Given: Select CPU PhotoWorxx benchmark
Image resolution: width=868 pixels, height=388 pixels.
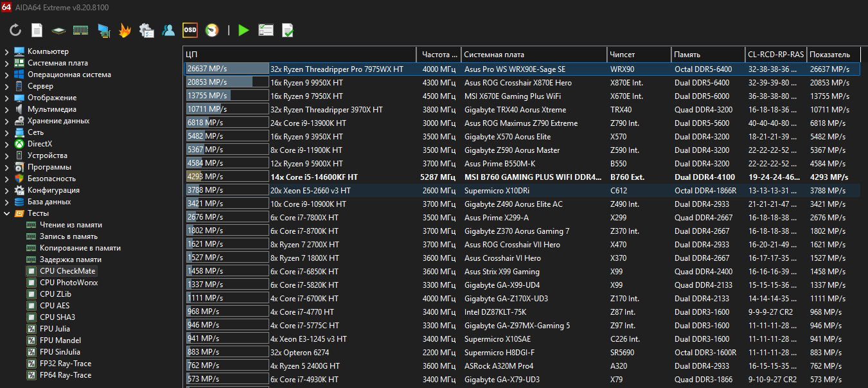Looking at the screenshot, I should click(x=69, y=283).
